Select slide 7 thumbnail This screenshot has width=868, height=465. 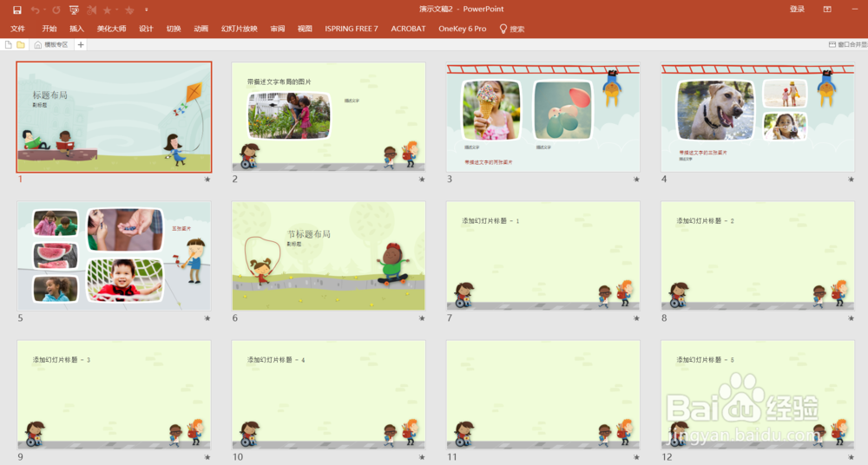[x=543, y=256]
